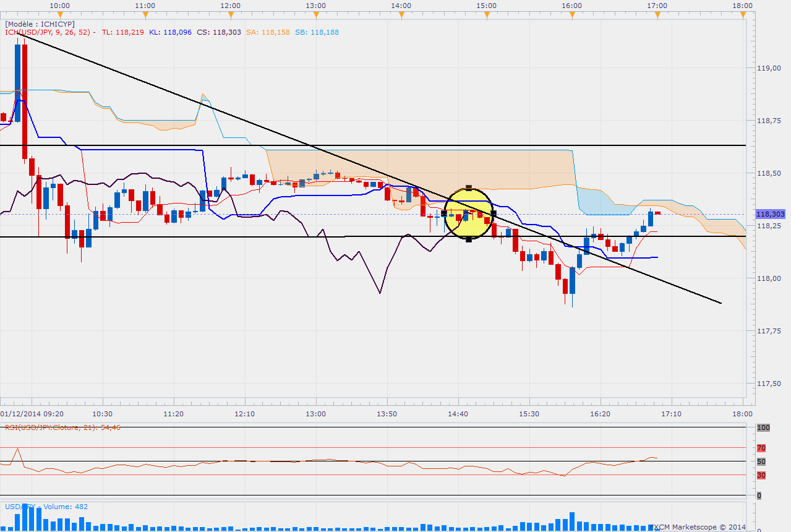Click the orange time marker under 10:00
The width and height of the screenshot is (791, 532).
pos(59,15)
